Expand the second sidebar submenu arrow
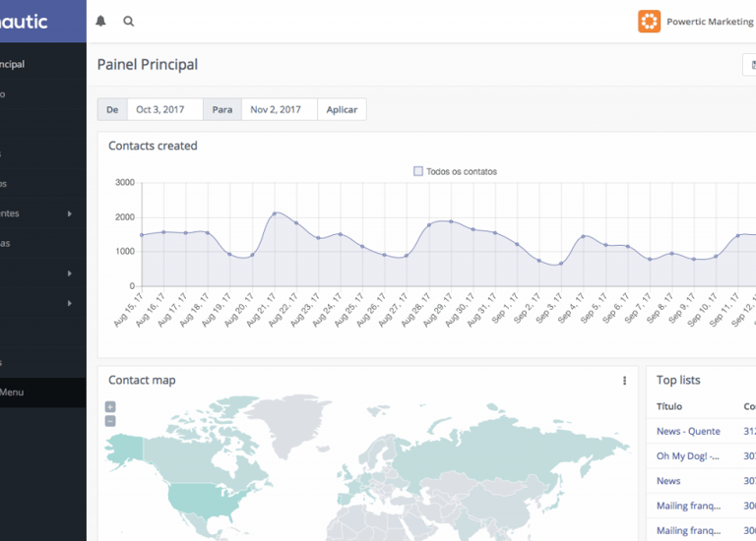The height and width of the screenshot is (541, 756). coord(70,273)
